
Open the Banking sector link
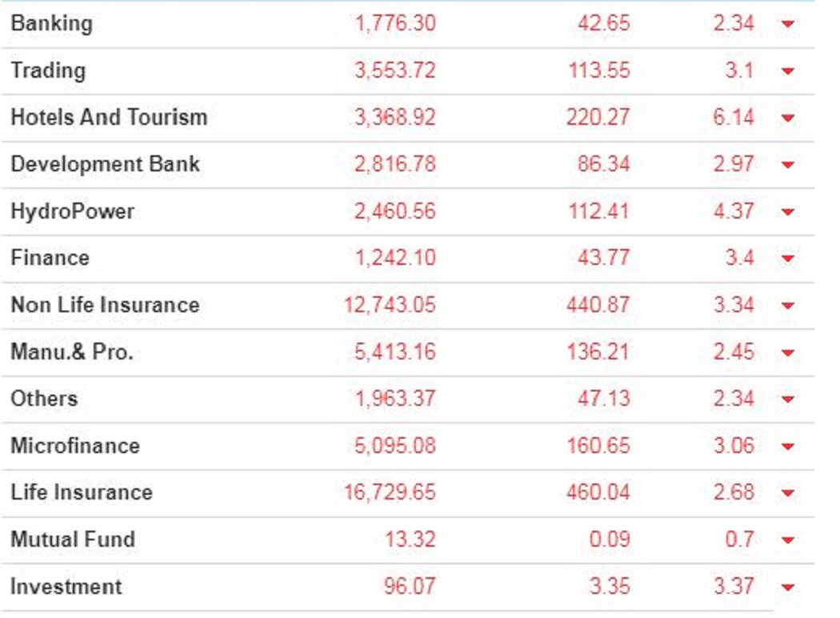tap(51, 23)
